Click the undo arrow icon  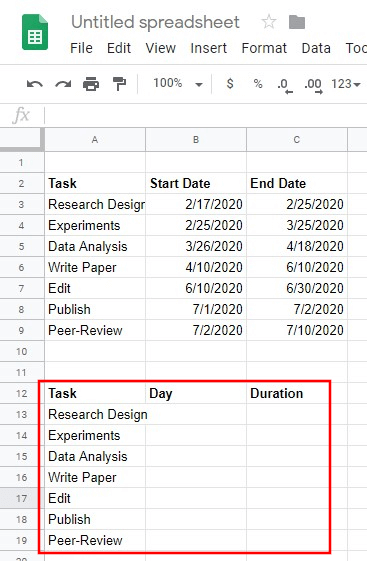35,84
